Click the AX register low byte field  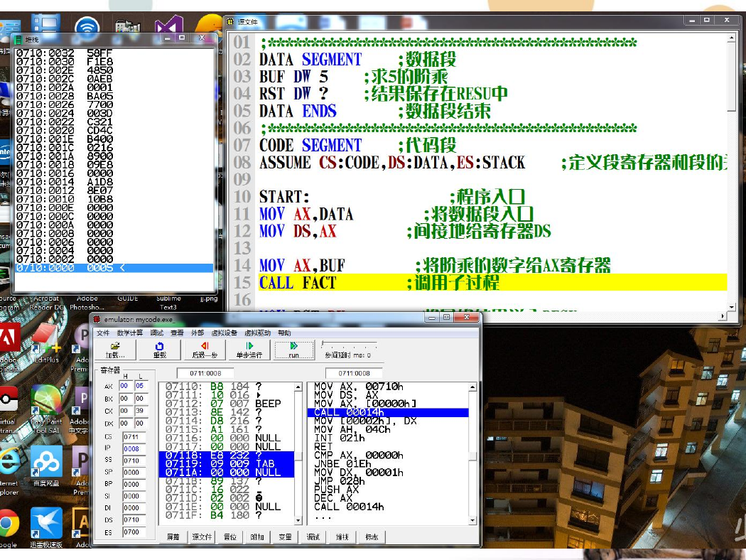141,386
